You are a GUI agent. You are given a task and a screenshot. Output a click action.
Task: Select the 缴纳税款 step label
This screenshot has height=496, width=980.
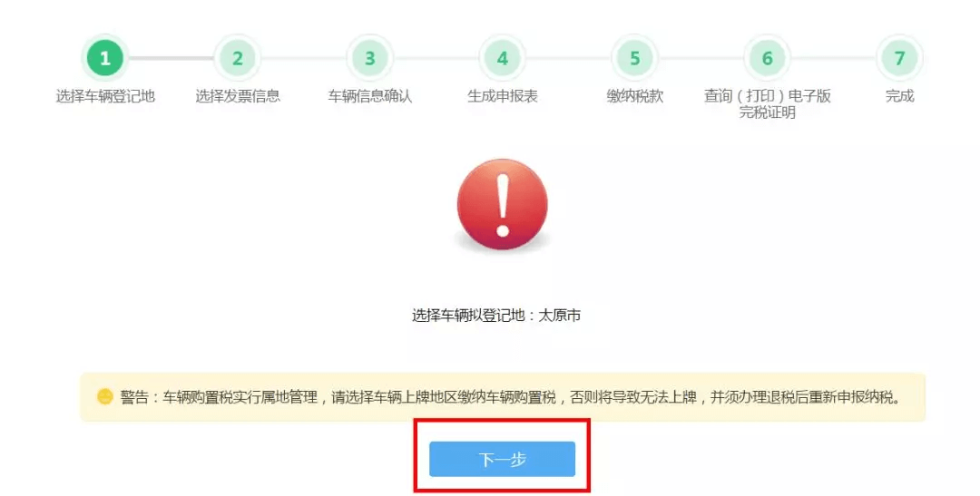pyautogui.click(x=635, y=96)
